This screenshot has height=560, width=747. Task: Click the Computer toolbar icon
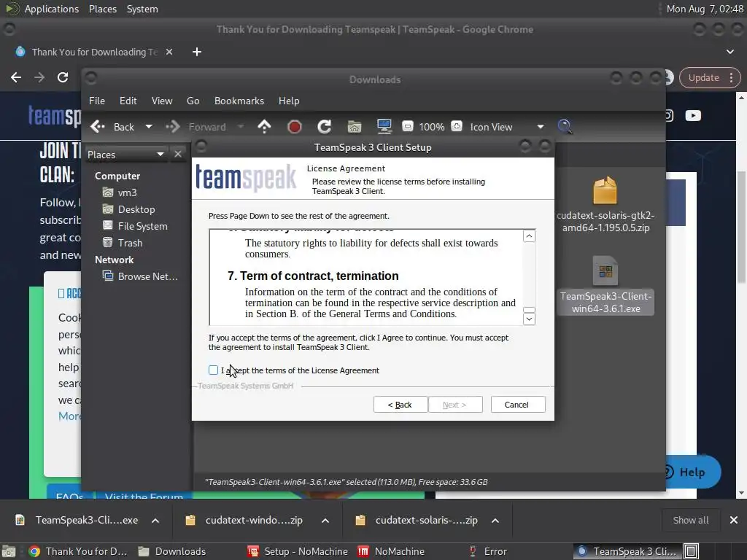tap(384, 126)
